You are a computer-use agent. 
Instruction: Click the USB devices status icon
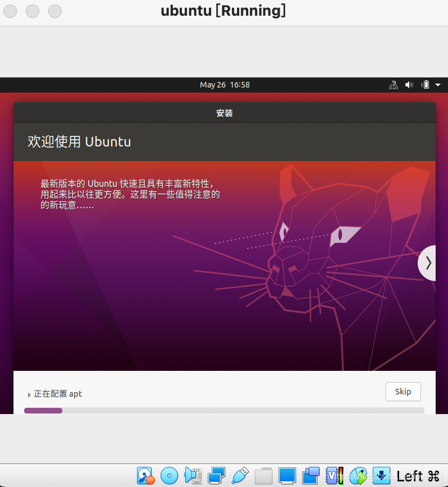point(240,476)
